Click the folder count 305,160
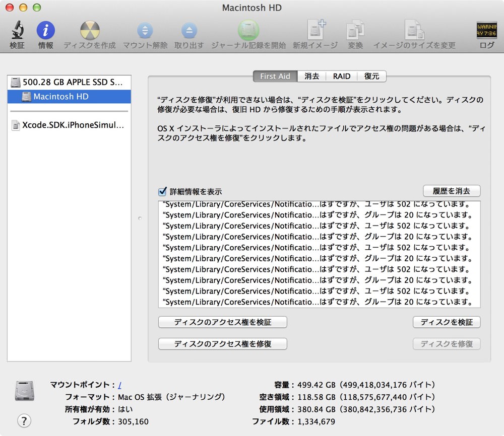This screenshot has height=436, width=504. (133, 421)
